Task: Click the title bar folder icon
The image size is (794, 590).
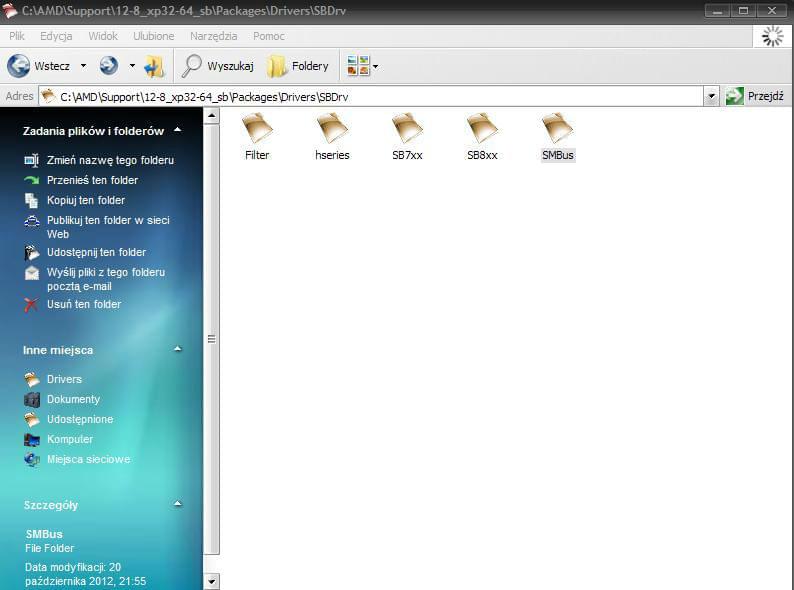Action: [10, 11]
